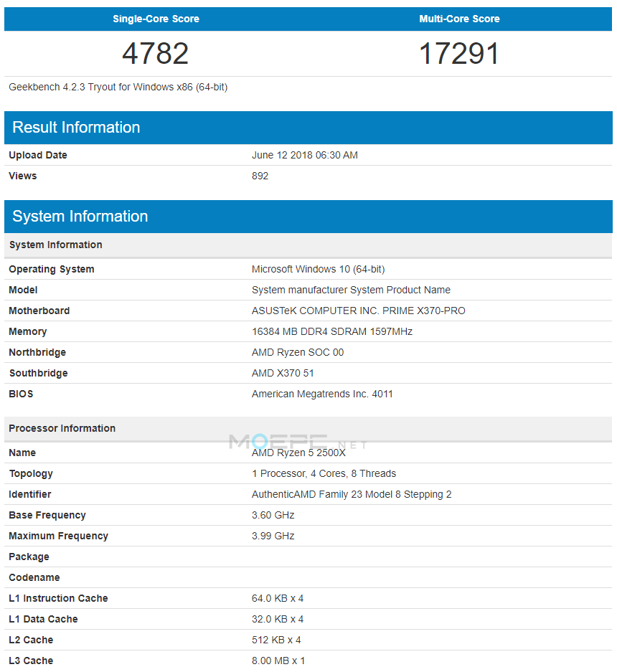
Task: Click American Megatrends Inc. 4011 value
Action: coord(322,394)
